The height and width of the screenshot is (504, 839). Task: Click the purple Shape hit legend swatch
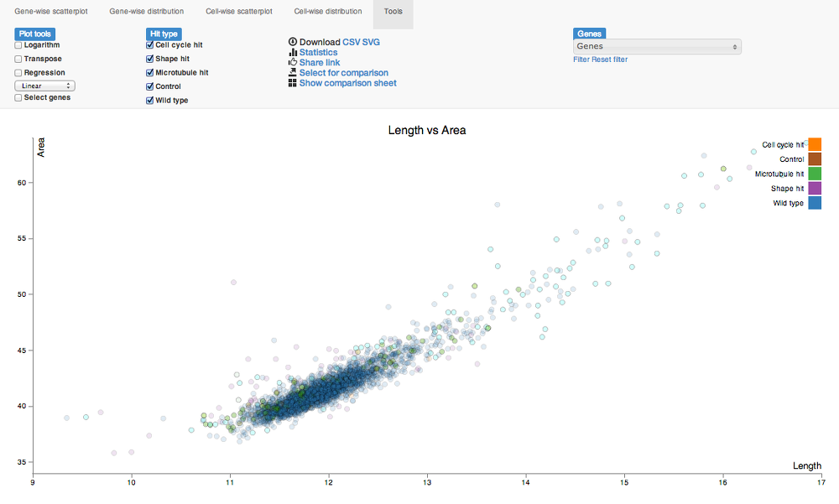815,189
